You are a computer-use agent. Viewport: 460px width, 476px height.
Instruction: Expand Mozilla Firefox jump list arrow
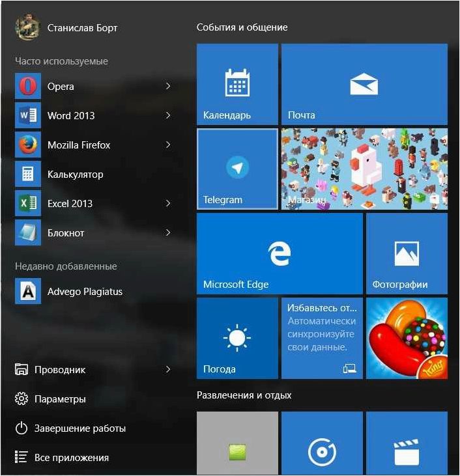point(168,145)
